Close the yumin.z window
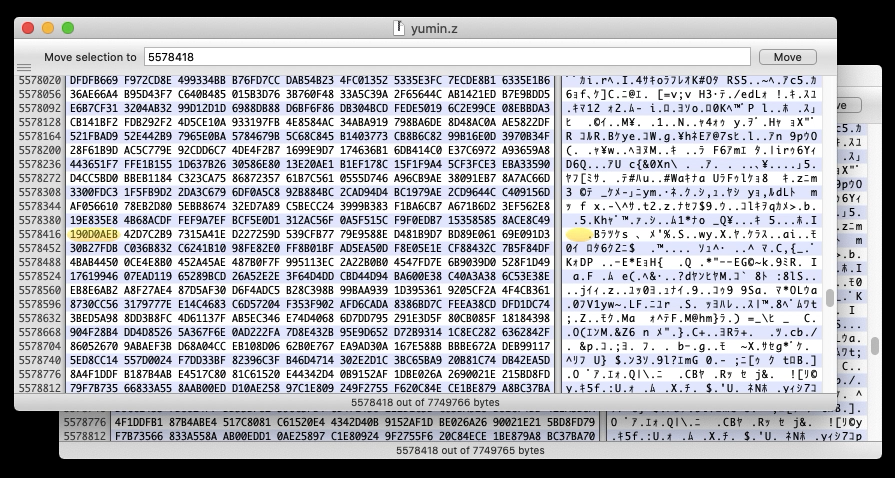 tap(28, 28)
